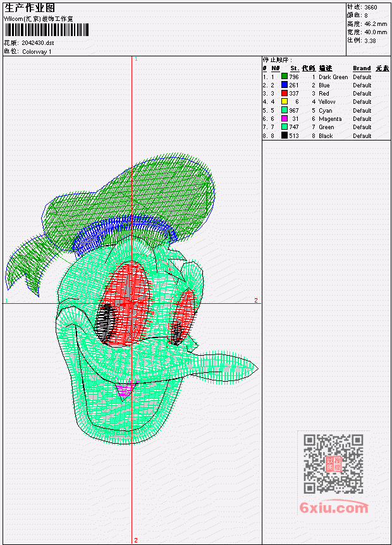Click the '元素' column header

[383, 68]
